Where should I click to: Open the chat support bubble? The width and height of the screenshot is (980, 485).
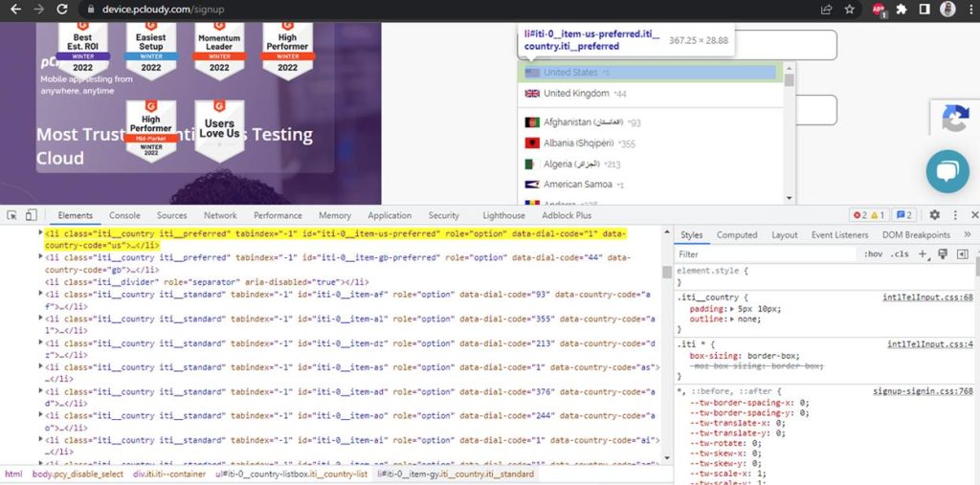tap(947, 172)
